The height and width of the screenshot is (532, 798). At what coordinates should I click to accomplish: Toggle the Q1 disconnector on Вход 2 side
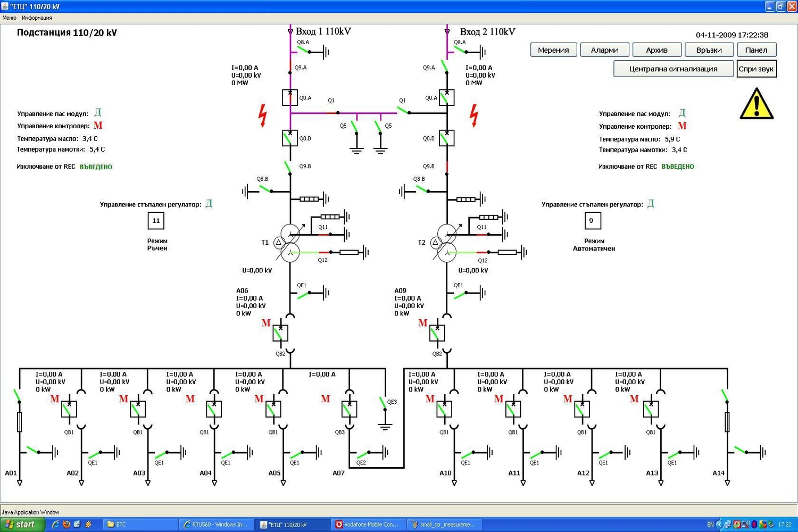click(404, 111)
